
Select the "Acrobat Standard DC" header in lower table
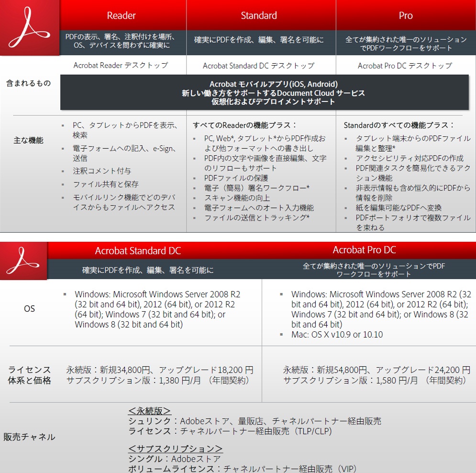tap(138, 251)
